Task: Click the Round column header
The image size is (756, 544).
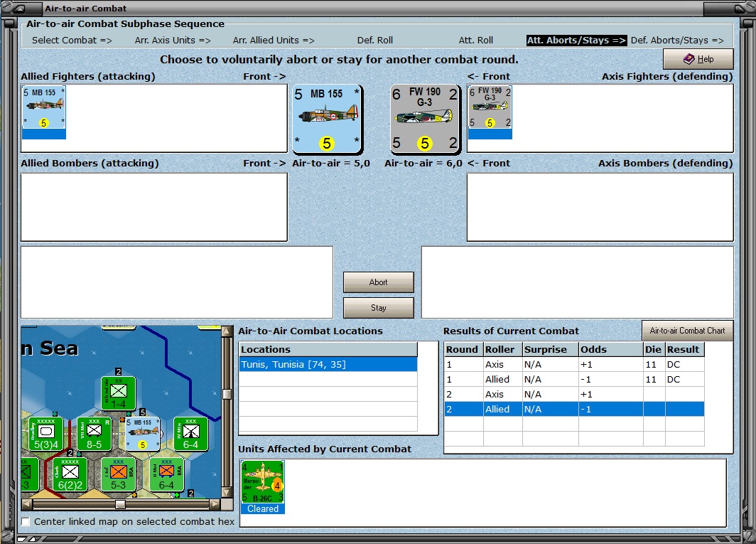Action: point(464,349)
